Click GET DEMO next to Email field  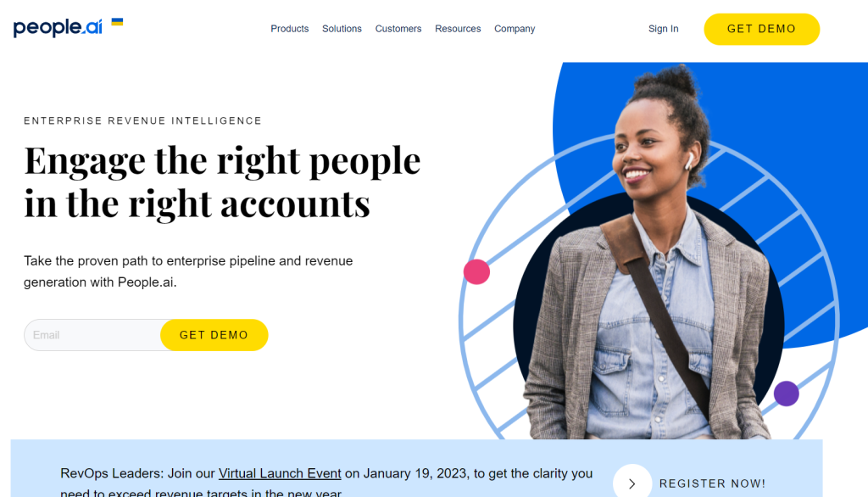214,335
